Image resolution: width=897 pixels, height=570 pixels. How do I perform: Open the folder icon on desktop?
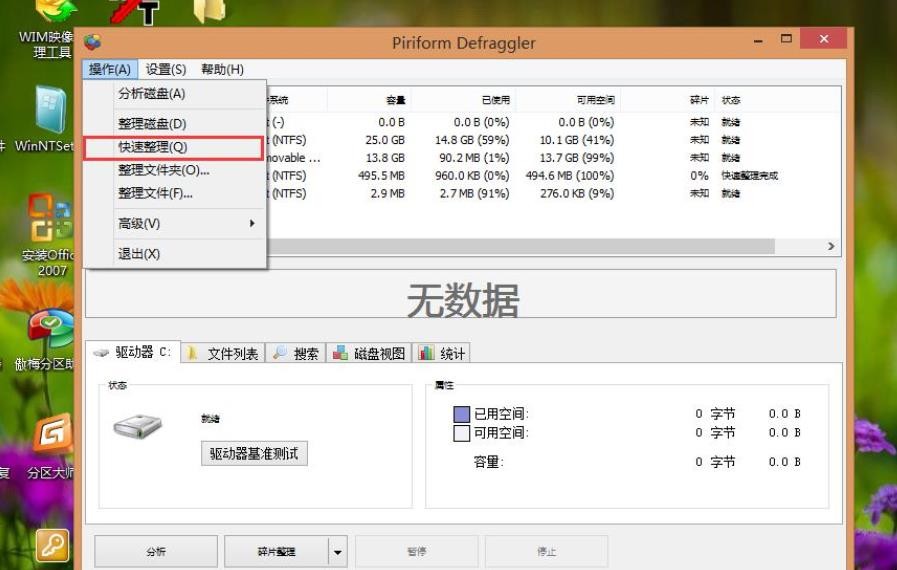point(210,11)
